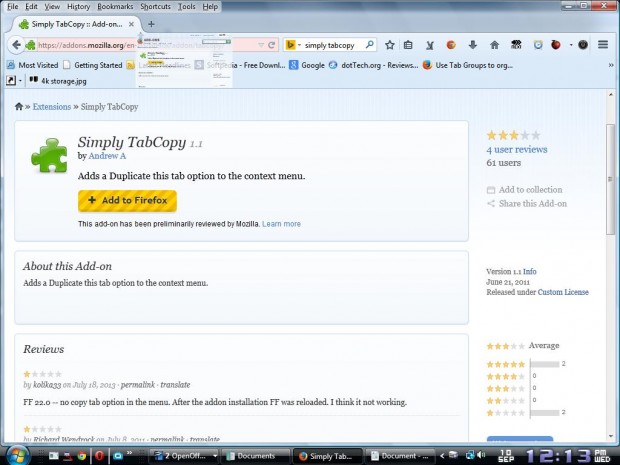Image resolution: width=620 pixels, height=465 pixels.
Task: Click permalink on kolika33 review
Action: pyautogui.click(x=138, y=384)
